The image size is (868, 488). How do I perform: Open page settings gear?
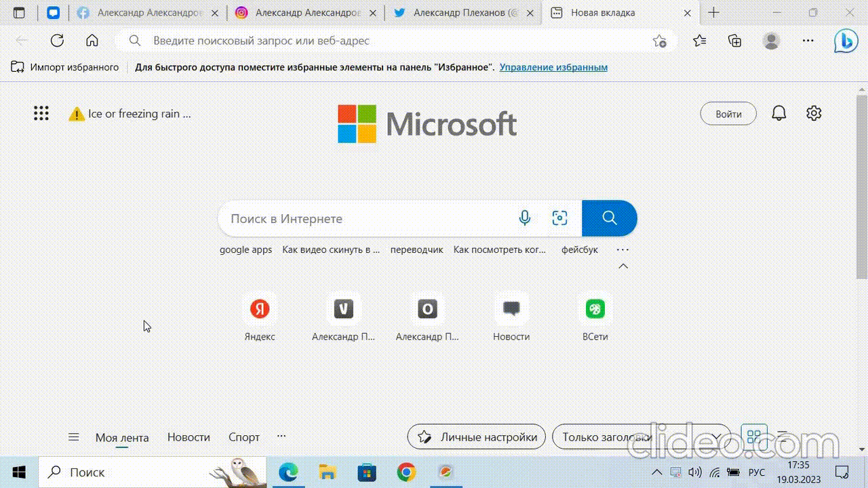pos(814,114)
